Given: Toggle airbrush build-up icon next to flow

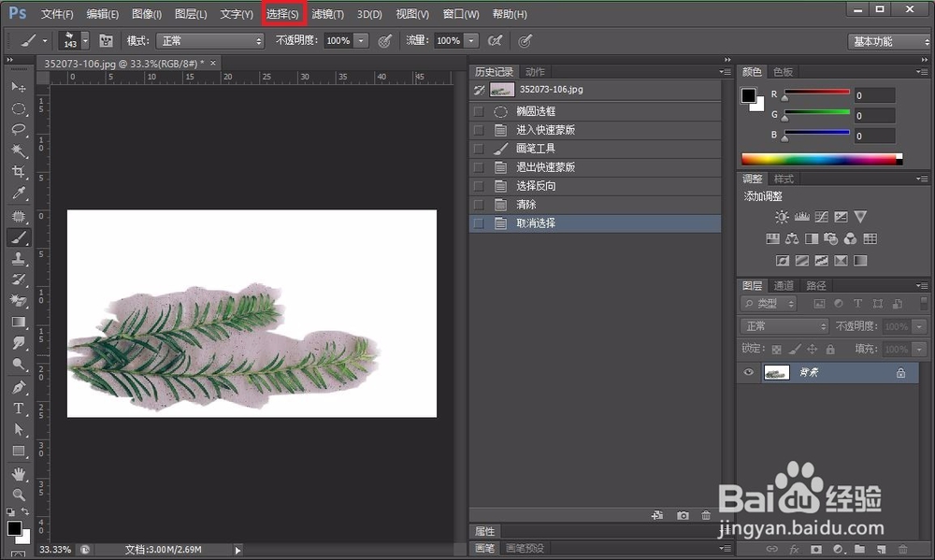Looking at the screenshot, I should 495,40.
